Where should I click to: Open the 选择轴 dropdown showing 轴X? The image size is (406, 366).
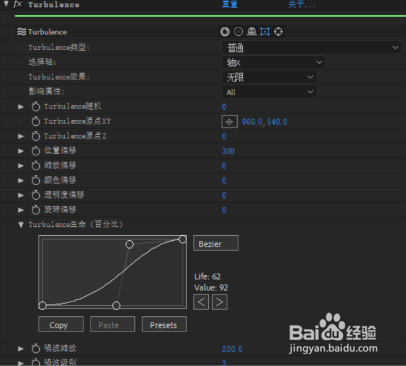pos(273,62)
